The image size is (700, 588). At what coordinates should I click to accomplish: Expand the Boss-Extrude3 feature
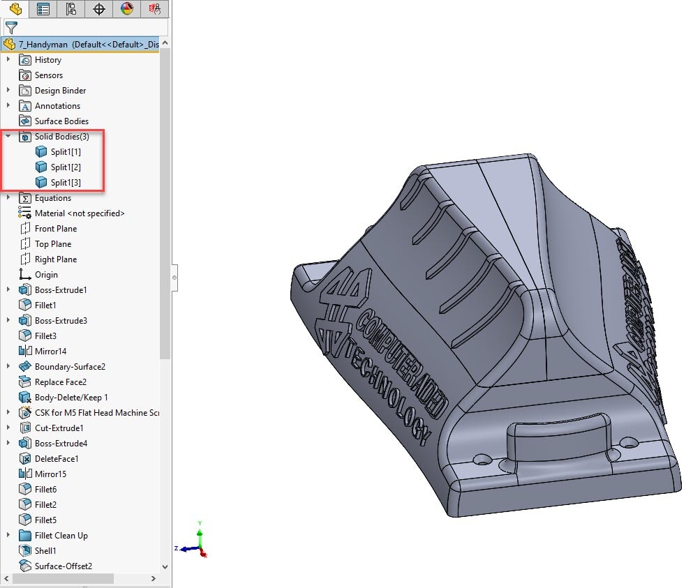8,320
